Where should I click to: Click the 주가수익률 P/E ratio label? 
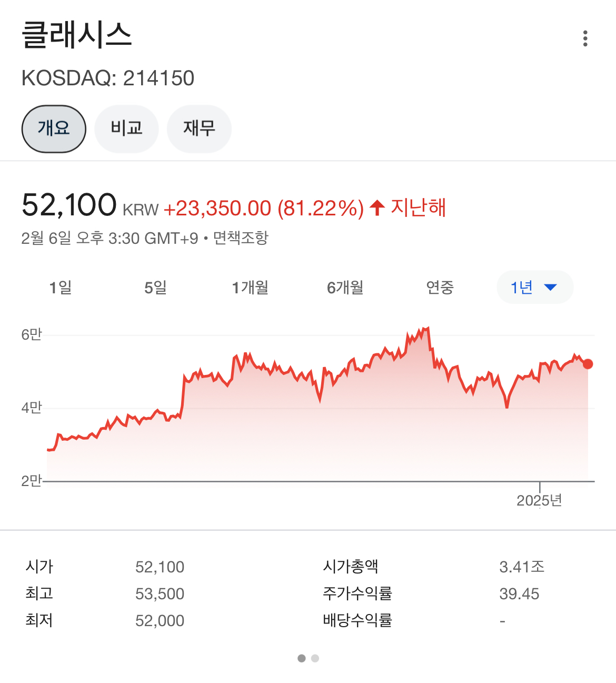[357, 593]
